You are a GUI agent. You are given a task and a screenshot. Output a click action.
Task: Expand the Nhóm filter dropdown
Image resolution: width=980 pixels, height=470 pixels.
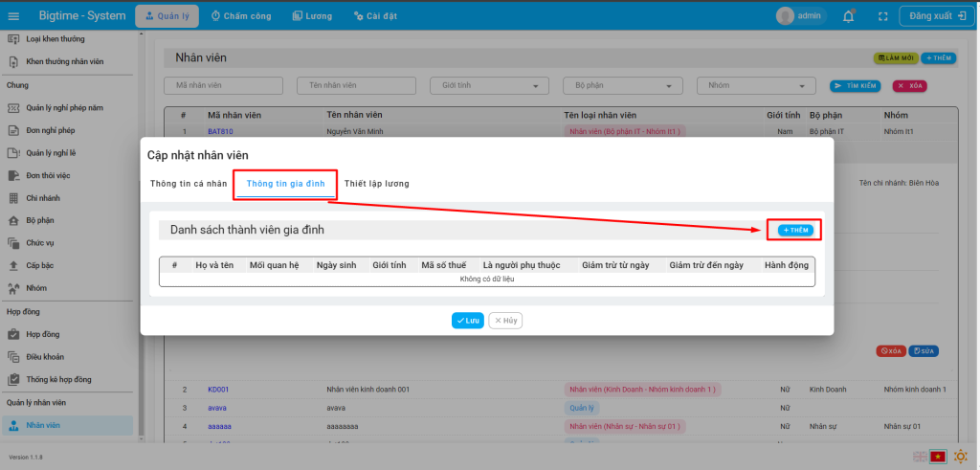(x=755, y=85)
